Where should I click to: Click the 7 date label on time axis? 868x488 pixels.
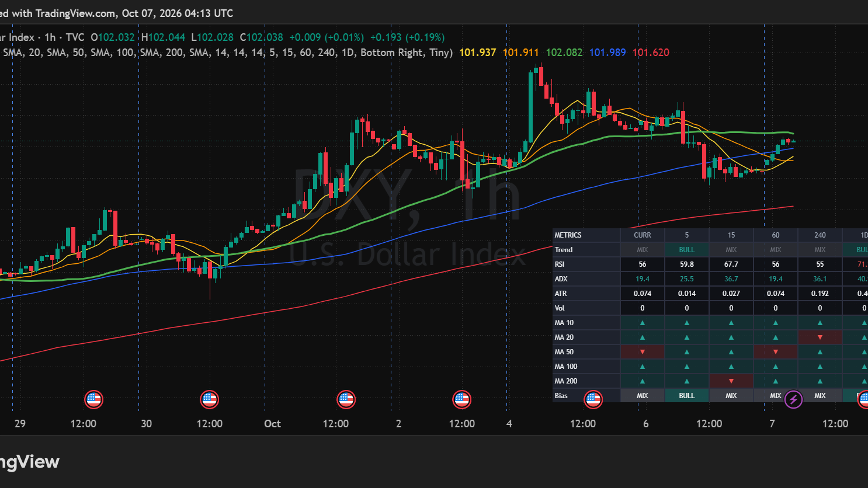(x=772, y=424)
